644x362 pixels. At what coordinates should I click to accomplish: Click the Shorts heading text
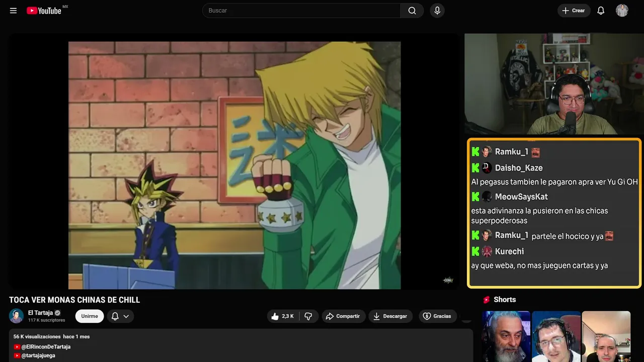pyautogui.click(x=505, y=300)
